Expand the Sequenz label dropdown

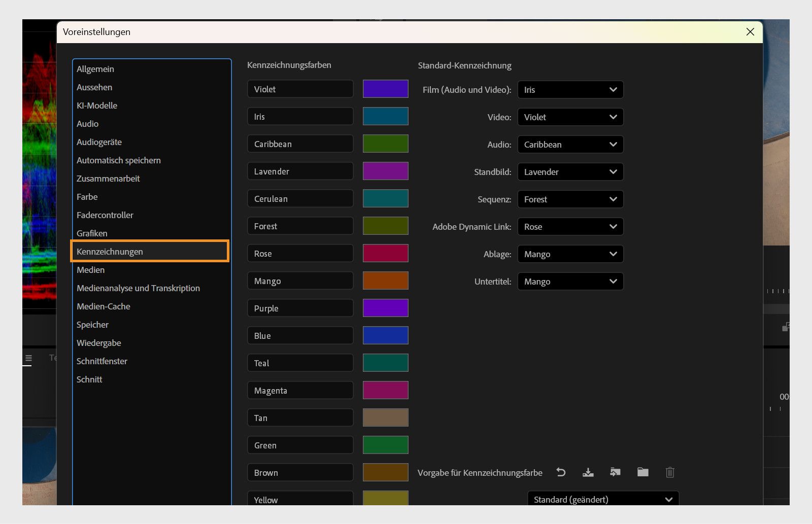(x=570, y=199)
